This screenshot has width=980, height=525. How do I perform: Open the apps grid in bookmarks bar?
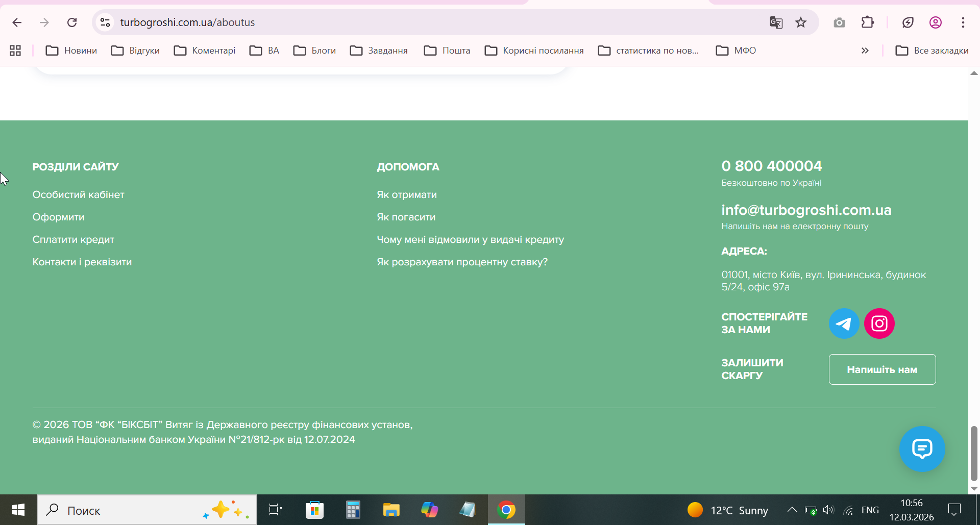click(15, 51)
